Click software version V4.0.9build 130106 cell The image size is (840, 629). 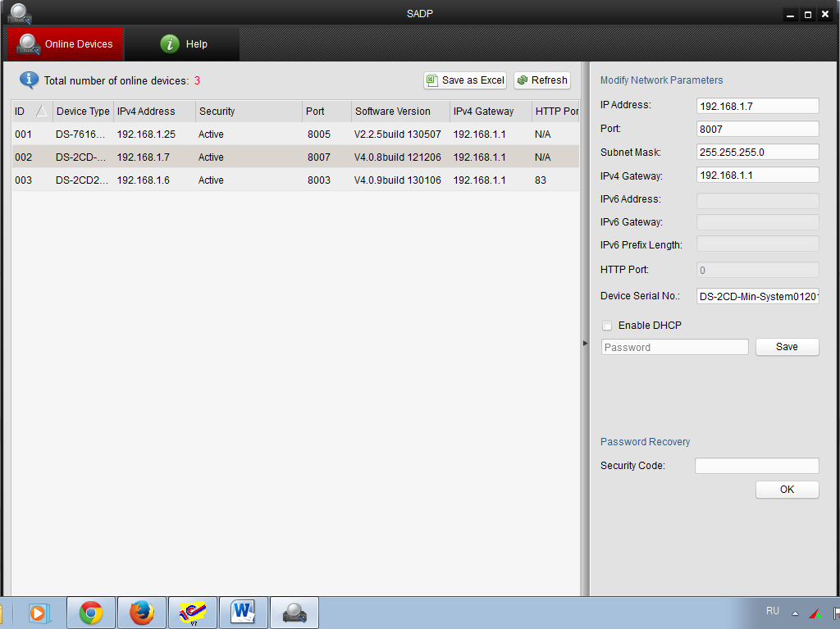[398, 180]
